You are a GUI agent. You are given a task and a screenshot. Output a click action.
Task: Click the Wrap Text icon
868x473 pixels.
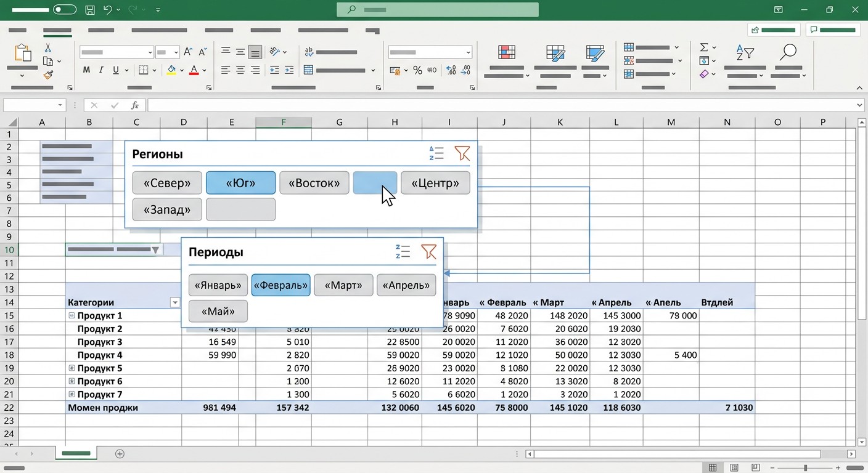309,52
